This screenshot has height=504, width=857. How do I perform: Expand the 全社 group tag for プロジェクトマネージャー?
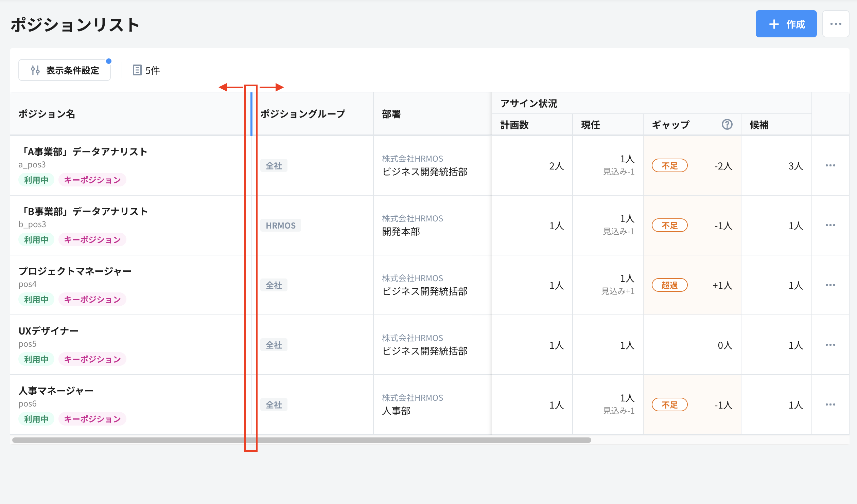click(274, 285)
